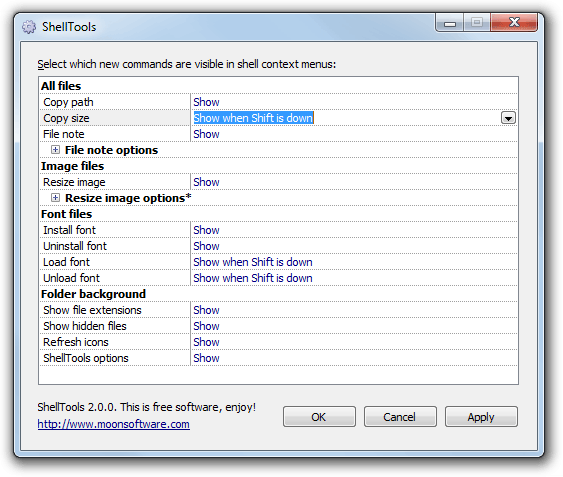Select Show hidden files row

tap(279, 326)
